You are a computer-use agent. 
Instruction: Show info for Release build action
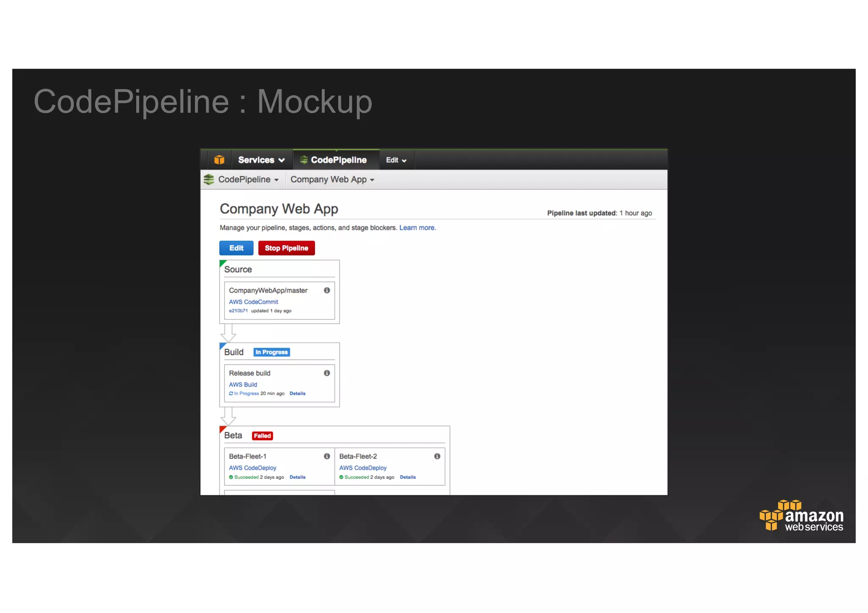pos(327,373)
